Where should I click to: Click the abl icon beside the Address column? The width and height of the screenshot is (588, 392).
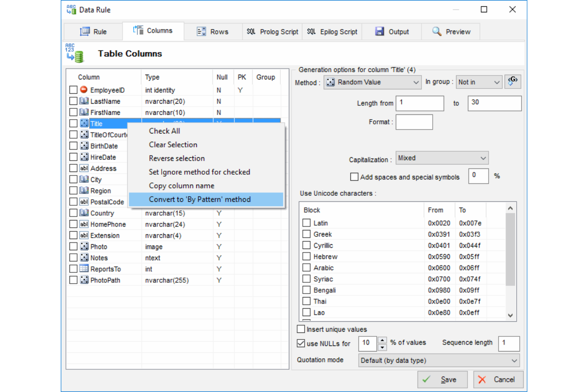click(84, 168)
